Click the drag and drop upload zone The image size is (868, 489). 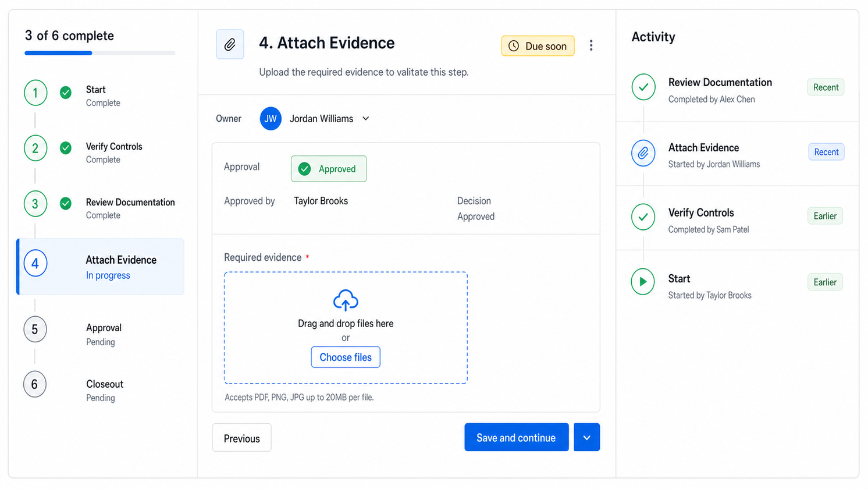tap(346, 328)
